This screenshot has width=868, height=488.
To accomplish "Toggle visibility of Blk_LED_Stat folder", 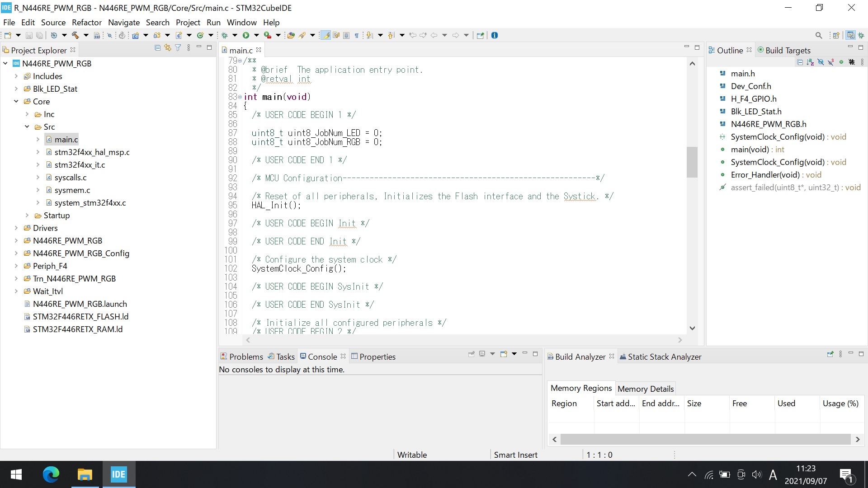I will click(14, 89).
